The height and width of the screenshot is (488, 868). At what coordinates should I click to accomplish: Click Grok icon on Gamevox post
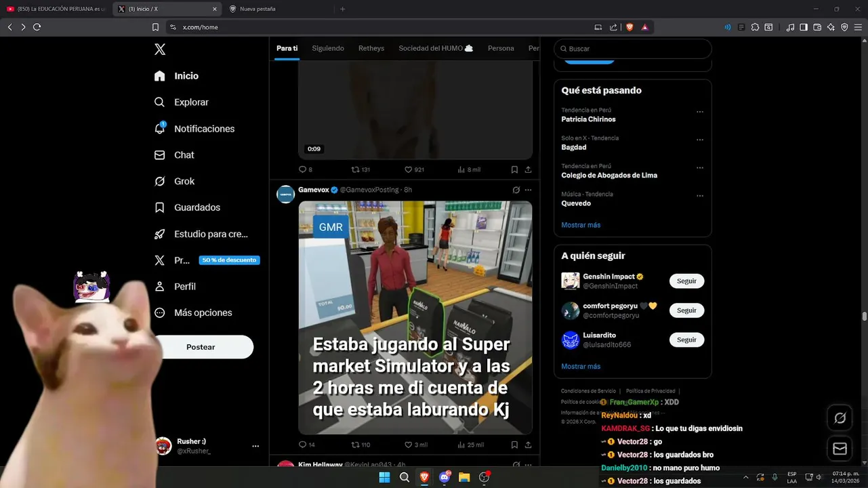coord(516,190)
